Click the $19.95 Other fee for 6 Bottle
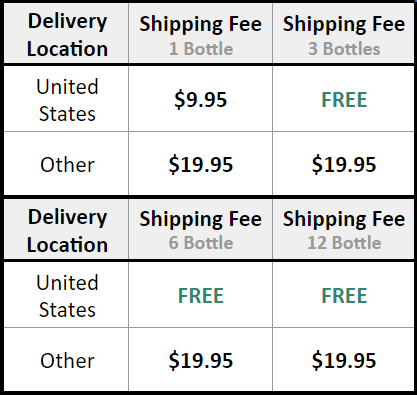417x395 pixels. (200, 360)
